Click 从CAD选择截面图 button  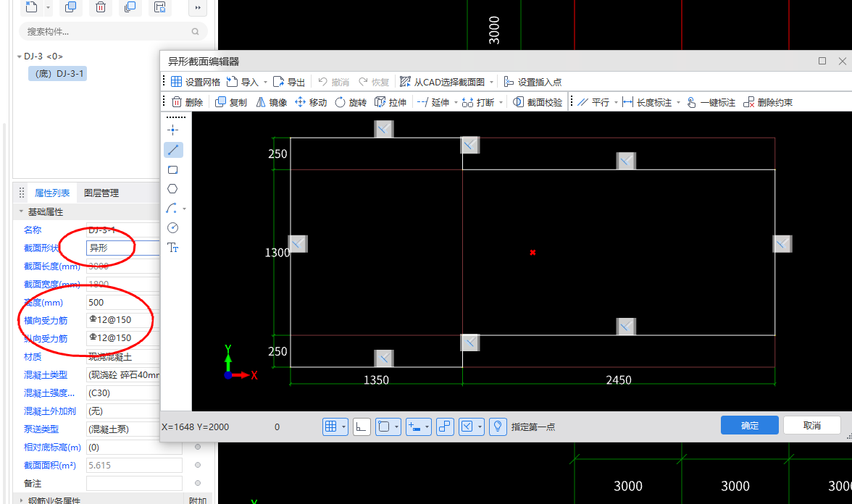coord(442,82)
